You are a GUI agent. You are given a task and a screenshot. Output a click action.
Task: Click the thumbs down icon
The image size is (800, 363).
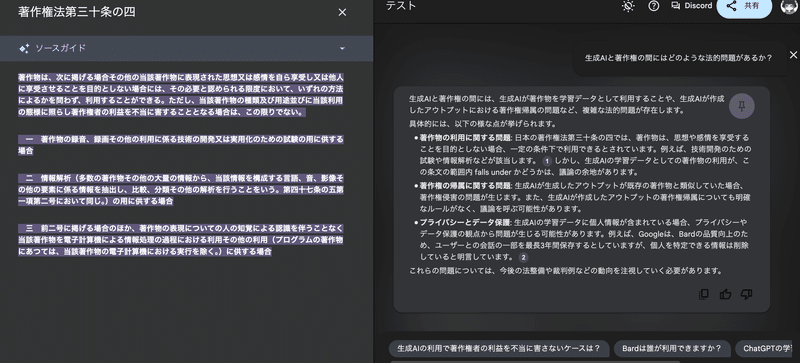(x=746, y=294)
